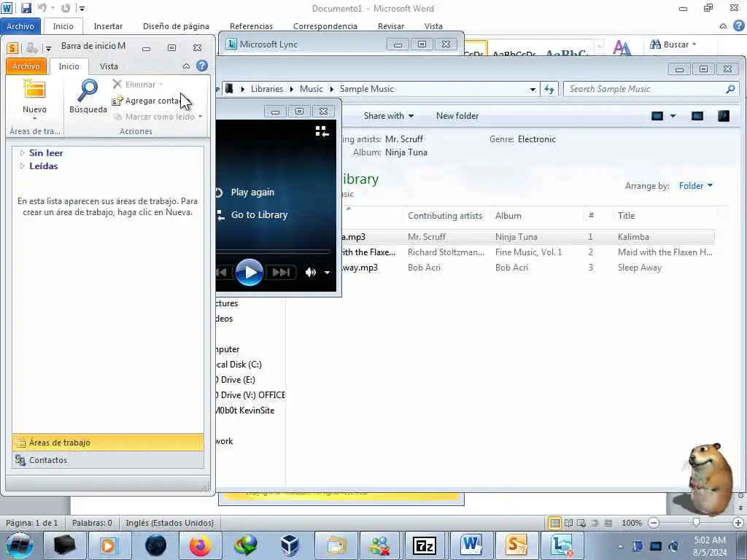This screenshot has height=560, width=747.
Task: Expand the Sin leer group
Action: coord(22,153)
